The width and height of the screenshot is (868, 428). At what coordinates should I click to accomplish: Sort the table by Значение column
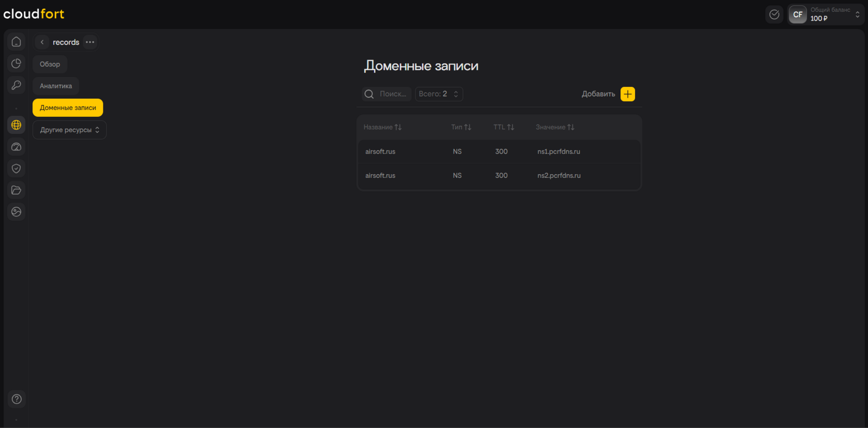click(x=555, y=127)
